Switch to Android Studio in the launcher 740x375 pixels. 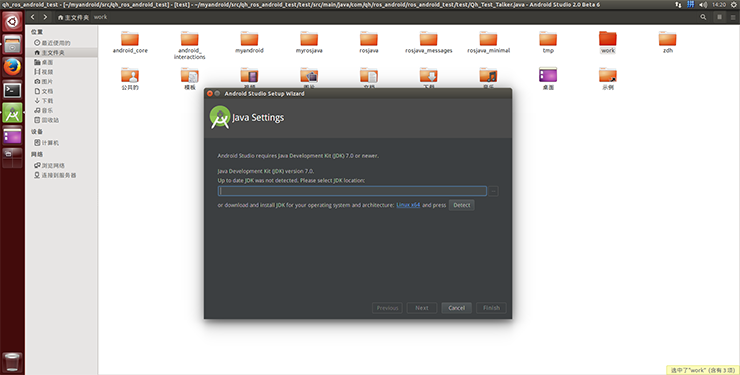point(12,113)
